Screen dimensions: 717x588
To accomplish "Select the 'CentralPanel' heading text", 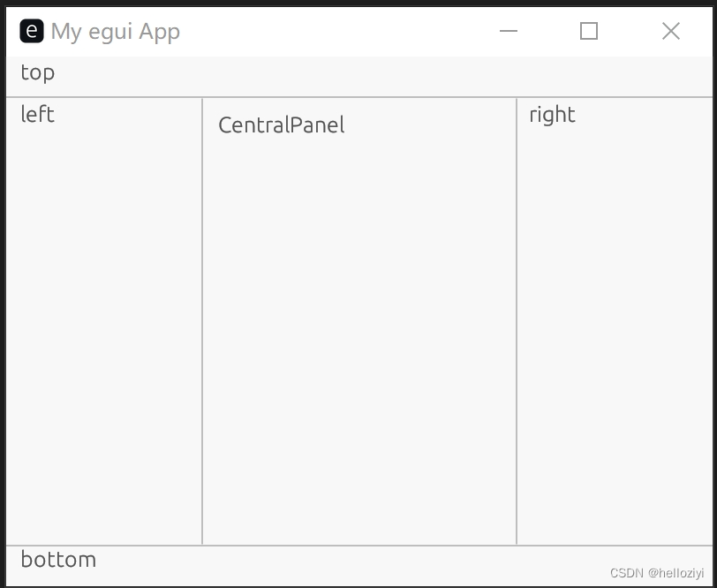I will tap(281, 124).
